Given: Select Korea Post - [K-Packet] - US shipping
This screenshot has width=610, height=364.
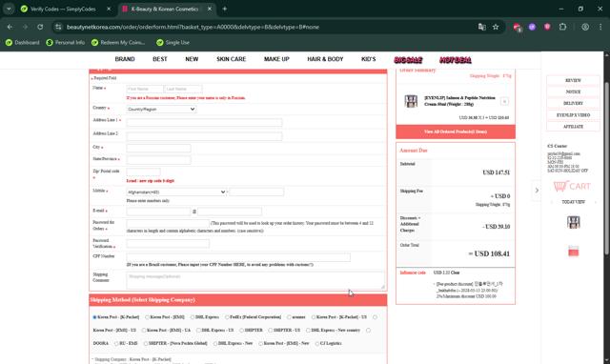Looking at the screenshot, I should pos(314,317).
